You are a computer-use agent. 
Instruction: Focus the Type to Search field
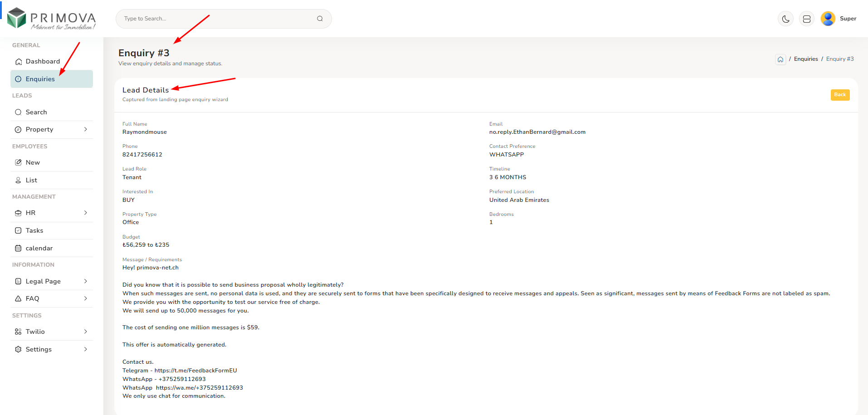click(x=218, y=19)
